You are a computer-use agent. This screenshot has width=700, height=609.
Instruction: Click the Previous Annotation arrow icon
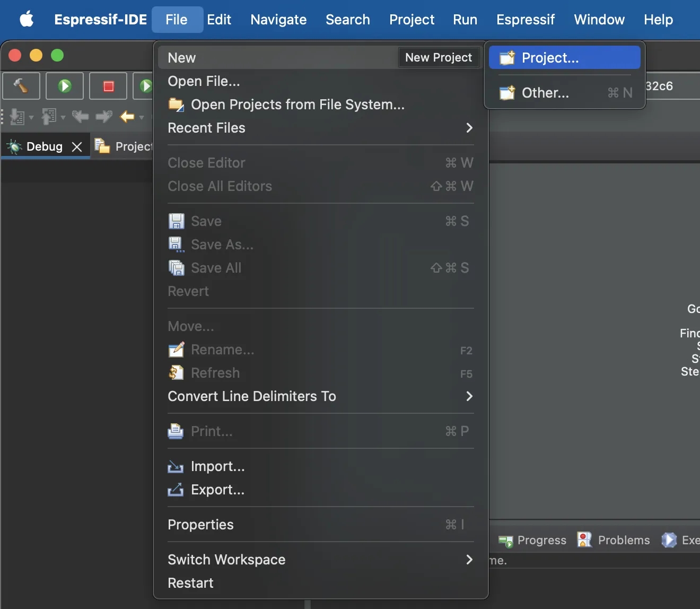coord(49,117)
